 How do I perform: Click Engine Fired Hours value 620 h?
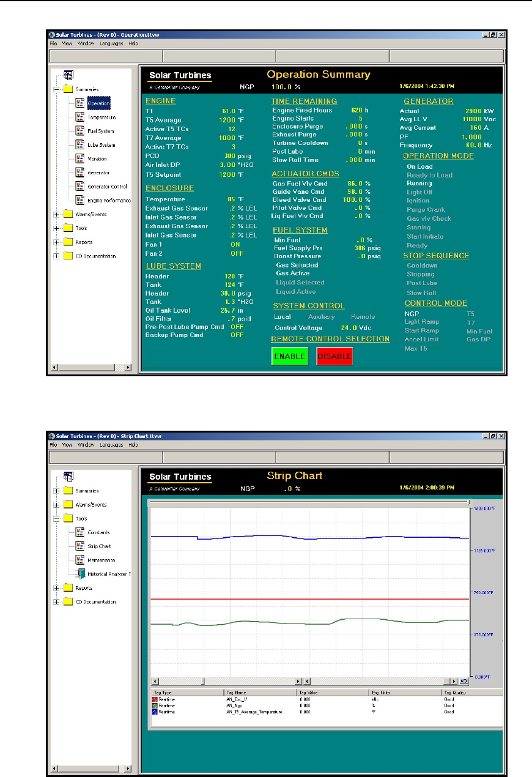(x=360, y=110)
